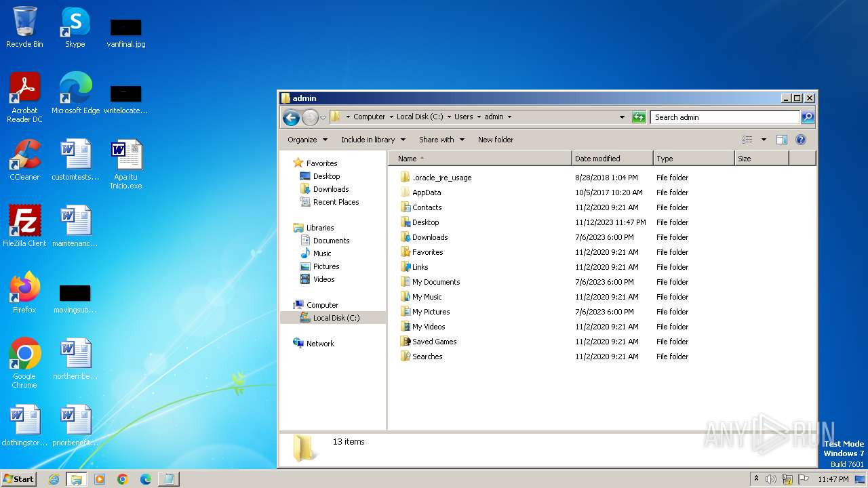Open Include in library dropdown
This screenshot has width=868, height=488.
pos(373,140)
